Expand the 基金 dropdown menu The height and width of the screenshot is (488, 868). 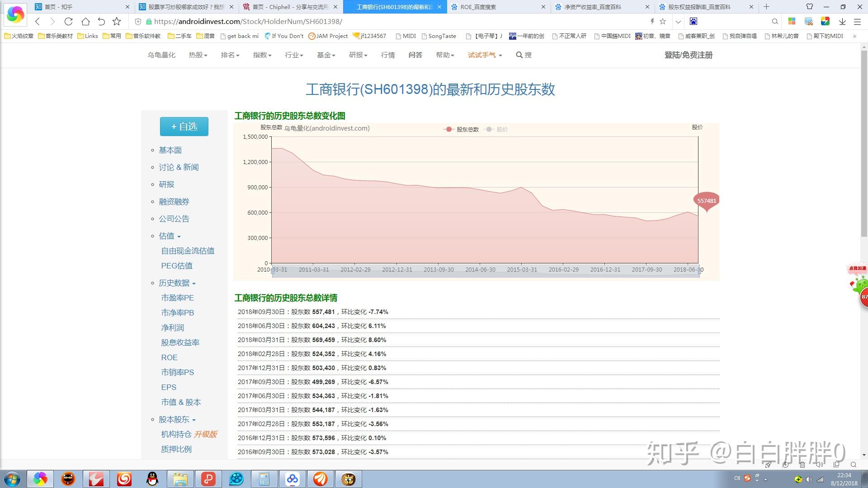tap(325, 55)
